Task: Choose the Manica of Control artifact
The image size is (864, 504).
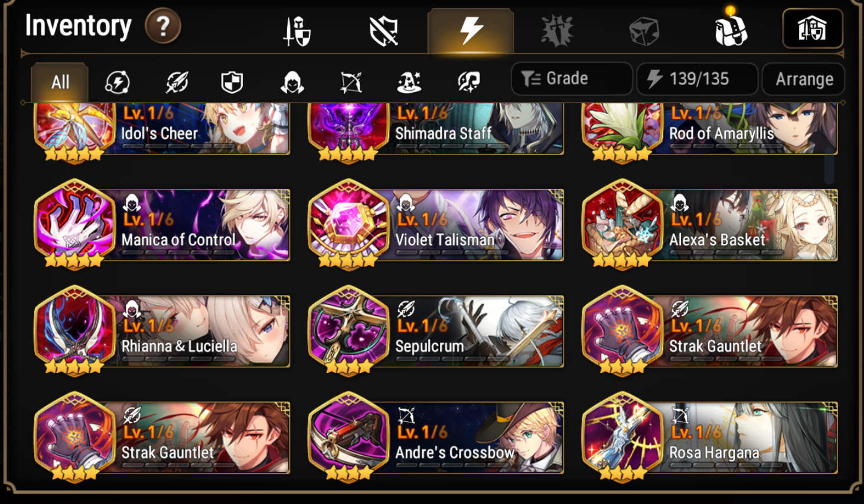Action: coord(162,225)
